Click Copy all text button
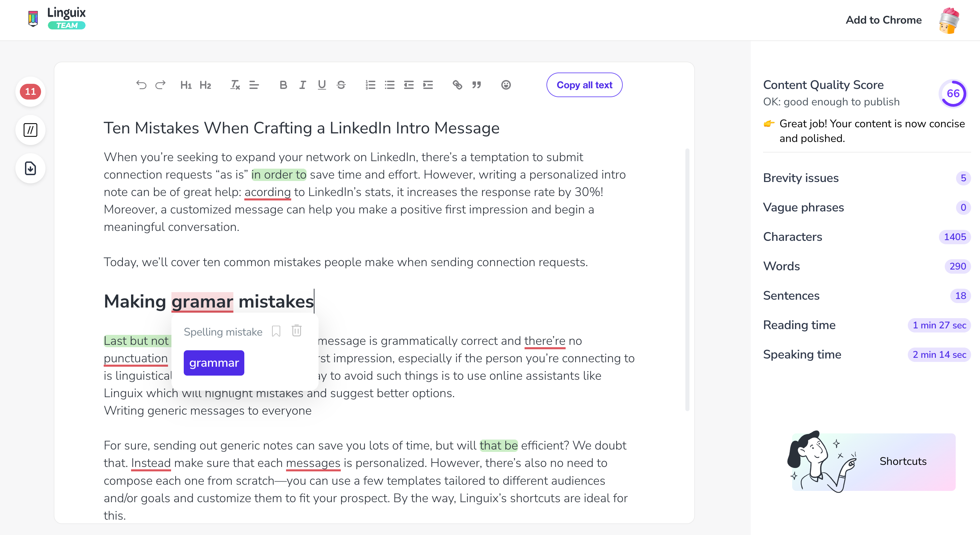 [584, 85]
